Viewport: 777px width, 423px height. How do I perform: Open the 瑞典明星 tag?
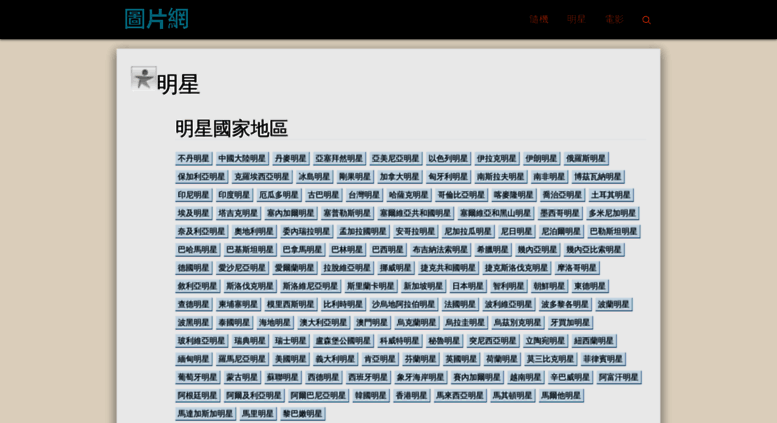[x=250, y=342]
